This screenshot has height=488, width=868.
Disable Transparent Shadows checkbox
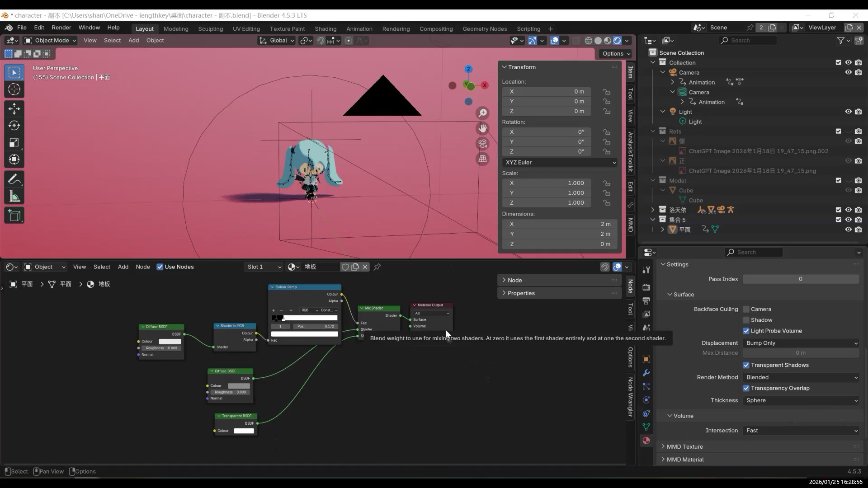(x=746, y=365)
